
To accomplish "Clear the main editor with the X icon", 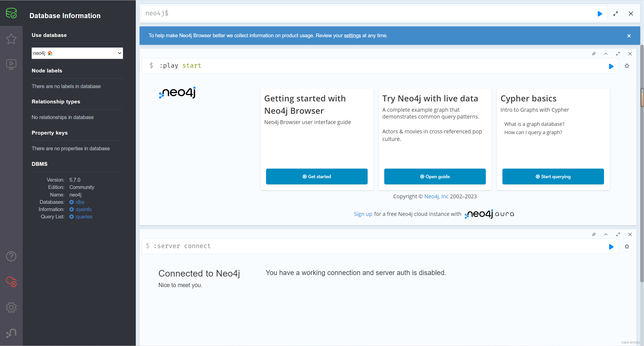I will [x=631, y=14].
